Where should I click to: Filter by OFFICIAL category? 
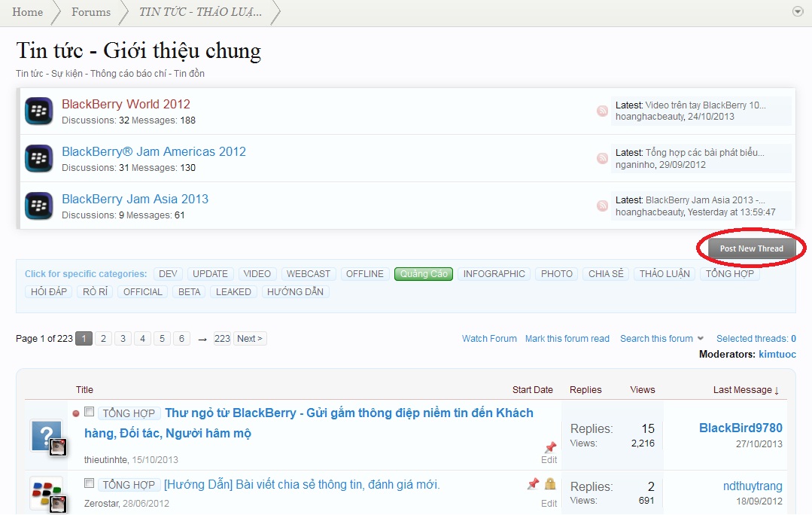coord(143,291)
